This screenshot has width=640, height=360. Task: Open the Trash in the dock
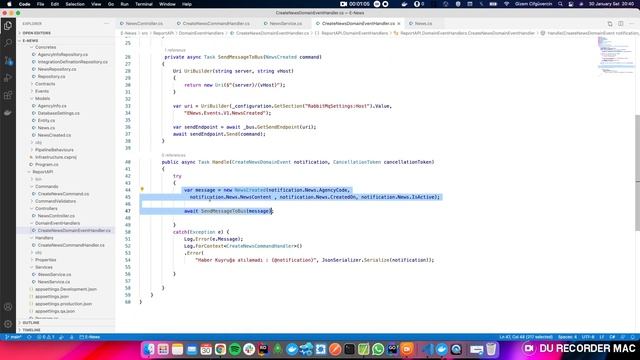click(x=491, y=349)
